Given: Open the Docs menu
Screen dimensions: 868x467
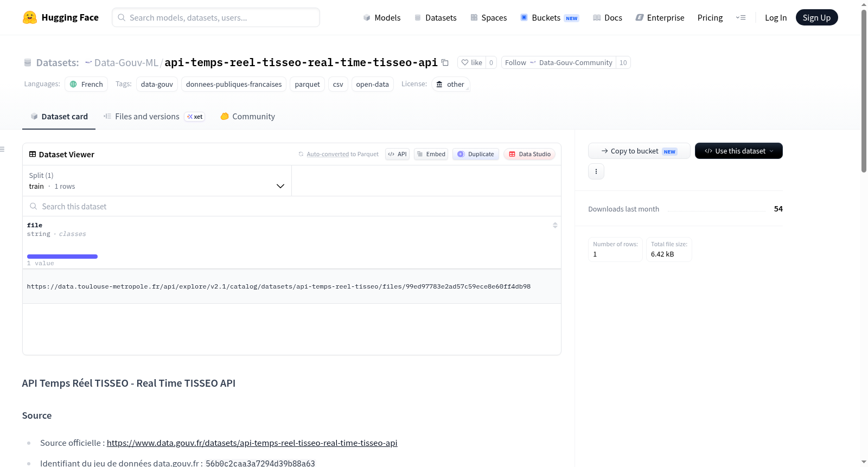Looking at the screenshot, I should pyautogui.click(x=608, y=17).
